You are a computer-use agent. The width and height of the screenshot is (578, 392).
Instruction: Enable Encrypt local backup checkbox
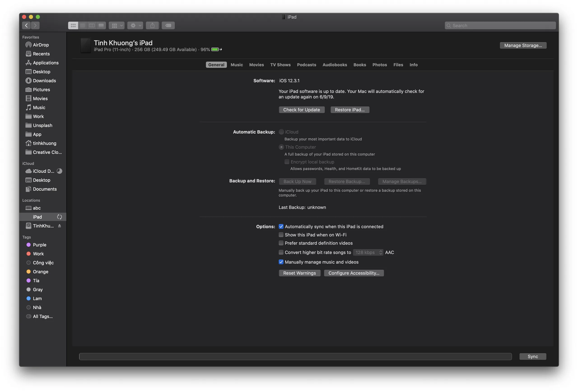[287, 162]
